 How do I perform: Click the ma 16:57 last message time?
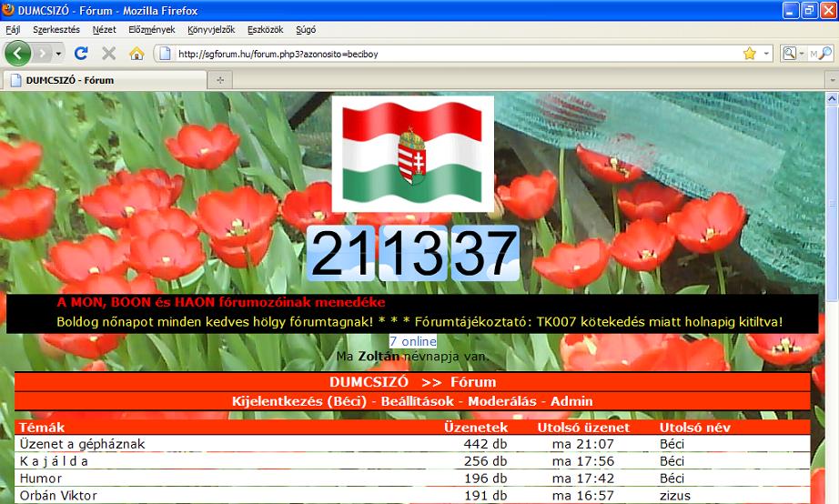point(583,496)
